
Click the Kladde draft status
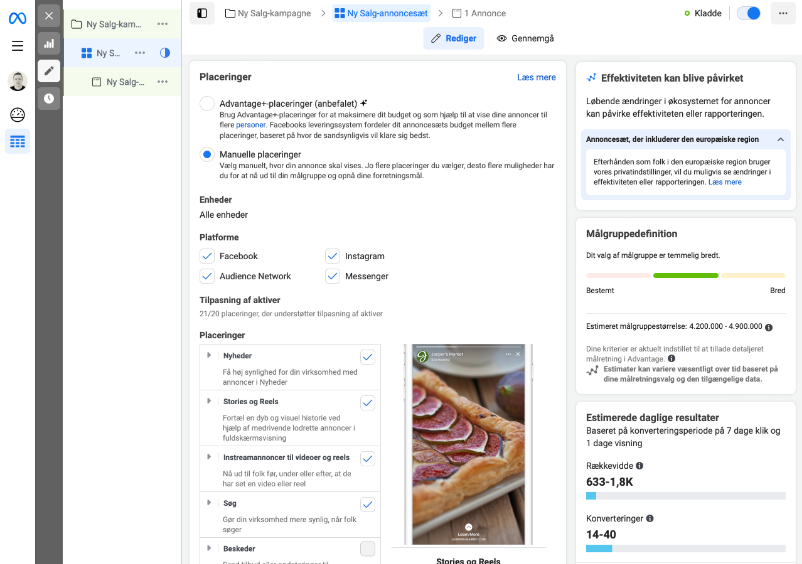tap(703, 13)
